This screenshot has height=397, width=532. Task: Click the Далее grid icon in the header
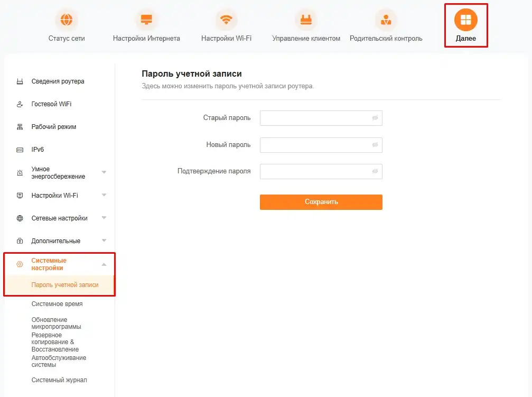[x=465, y=19]
